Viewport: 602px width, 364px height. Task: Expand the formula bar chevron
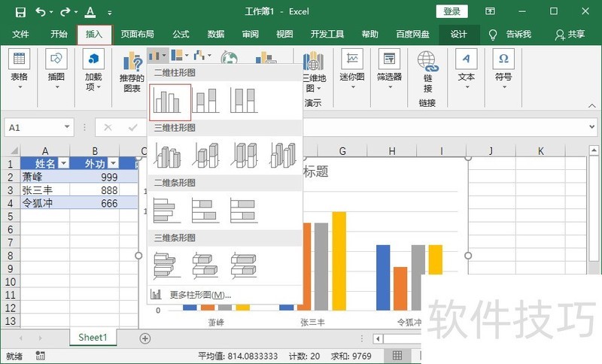(x=591, y=126)
